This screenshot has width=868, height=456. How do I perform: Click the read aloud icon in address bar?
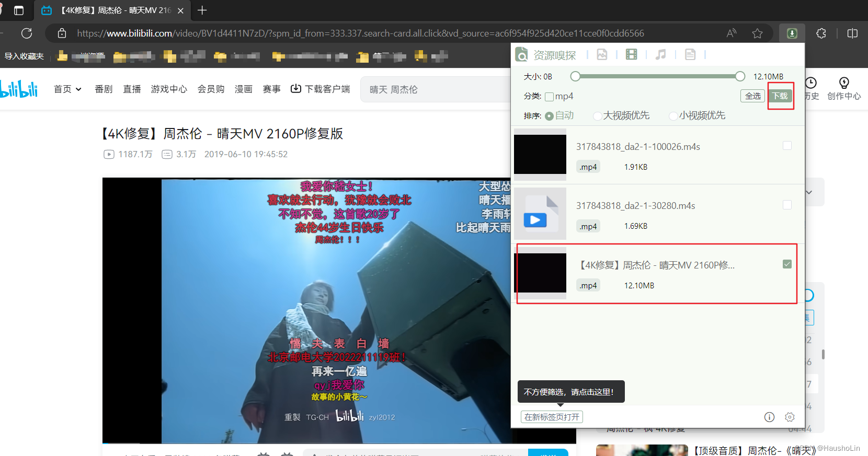732,33
